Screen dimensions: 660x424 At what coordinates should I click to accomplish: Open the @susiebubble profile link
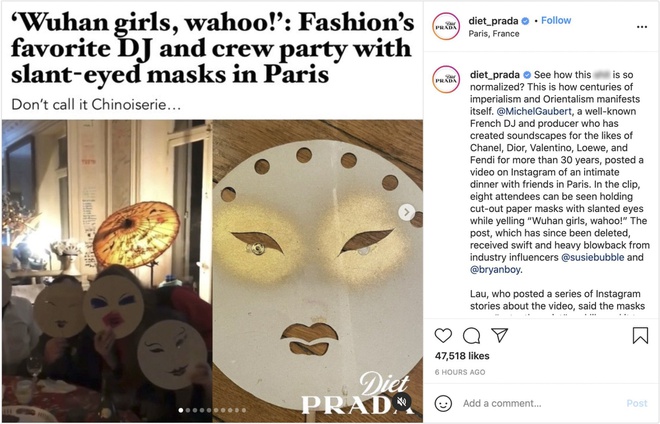click(593, 257)
